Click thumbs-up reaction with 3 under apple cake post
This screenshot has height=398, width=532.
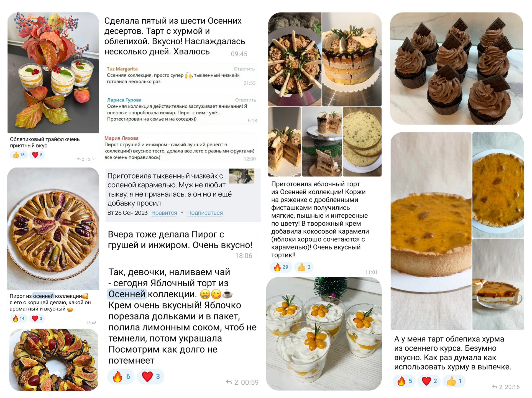(x=304, y=267)
